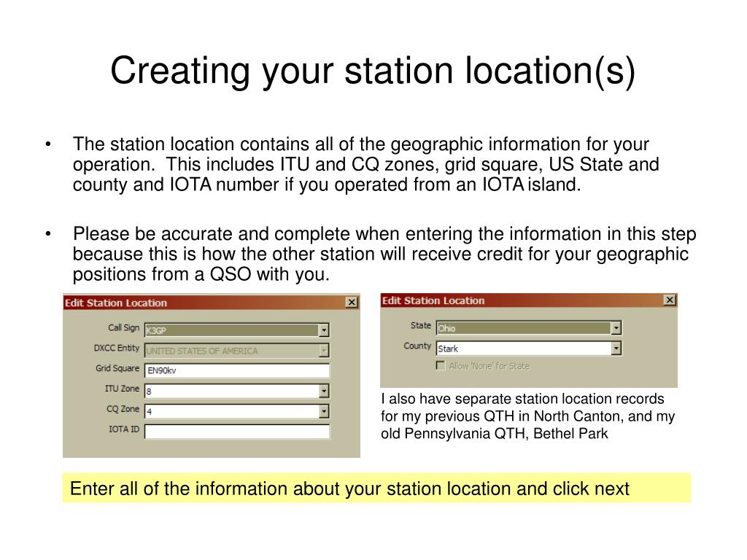Click the DXCC Entity label
This screenshot has width=747, height=560.
tap(117, 348)
